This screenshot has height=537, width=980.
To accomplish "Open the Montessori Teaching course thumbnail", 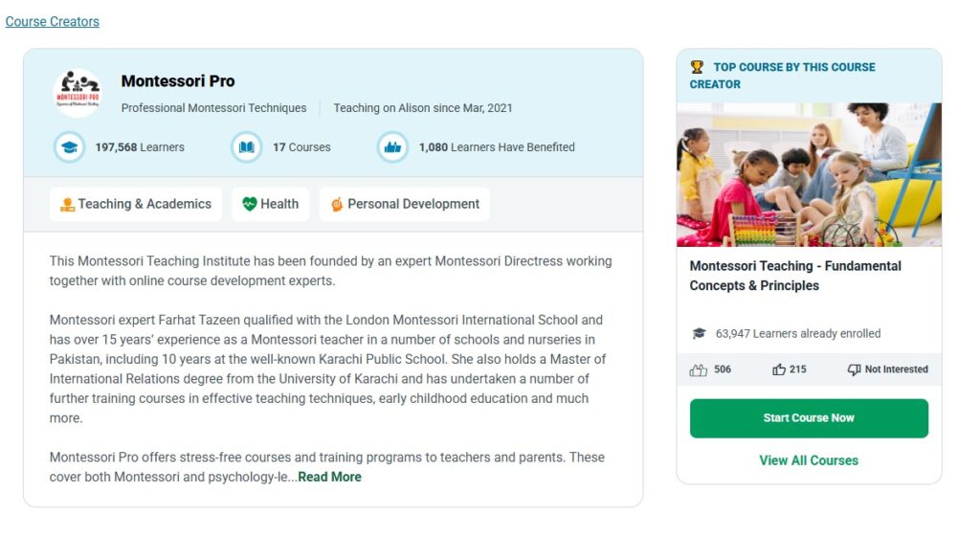I will 809,174.
